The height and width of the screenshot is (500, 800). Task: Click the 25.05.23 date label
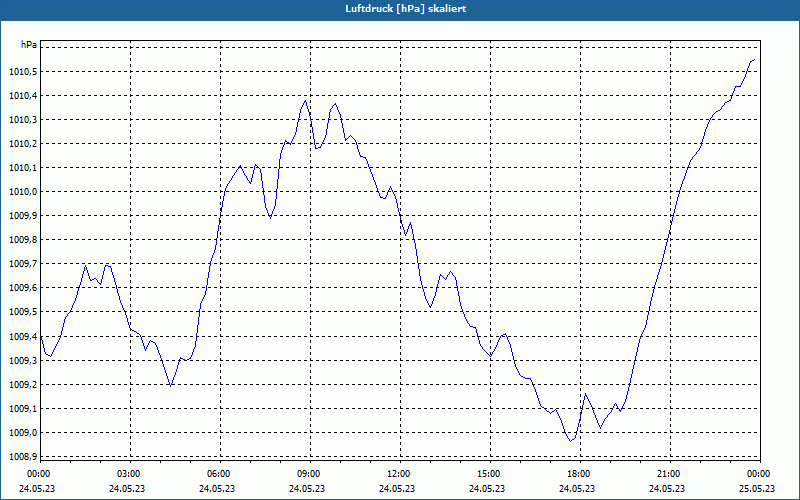point(757,489)
